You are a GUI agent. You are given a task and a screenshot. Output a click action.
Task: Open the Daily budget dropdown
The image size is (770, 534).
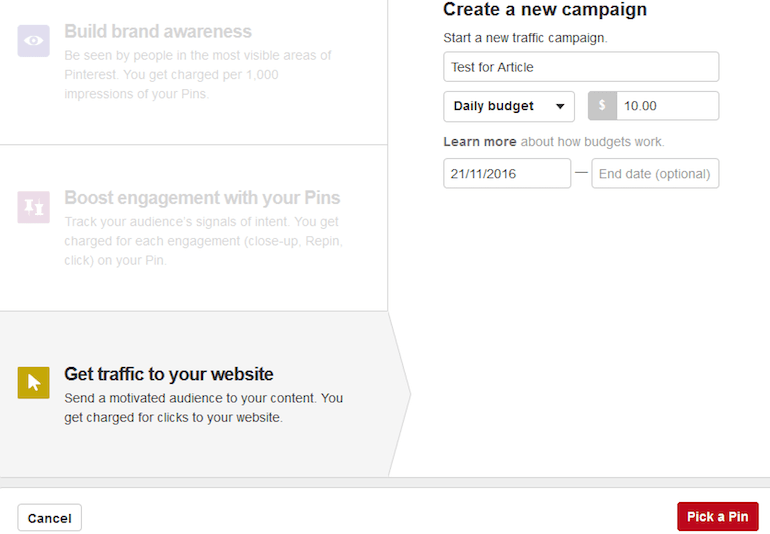pos(509,106)
